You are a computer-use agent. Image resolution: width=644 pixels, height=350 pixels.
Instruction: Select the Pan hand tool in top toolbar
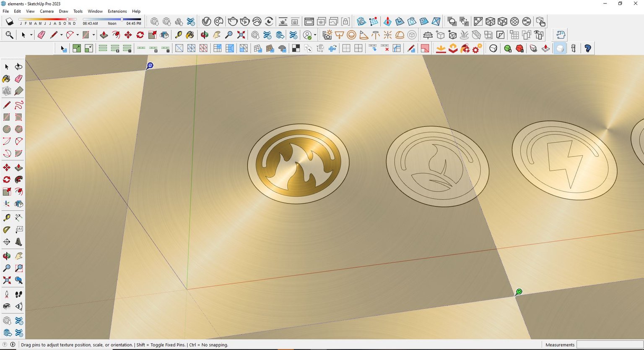pos(216,35)
